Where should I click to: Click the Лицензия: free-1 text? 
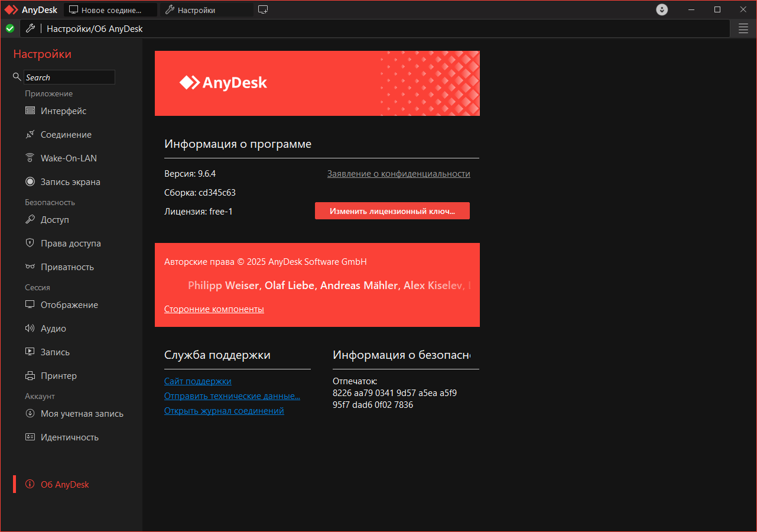pyautogui.click(x=199, y=212)
